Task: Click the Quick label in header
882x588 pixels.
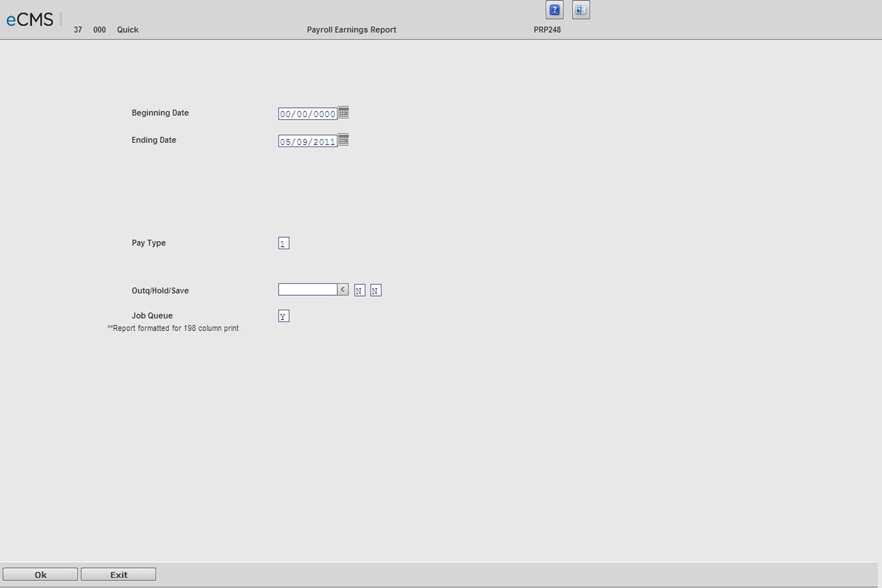Action: (x=128, y=30)
